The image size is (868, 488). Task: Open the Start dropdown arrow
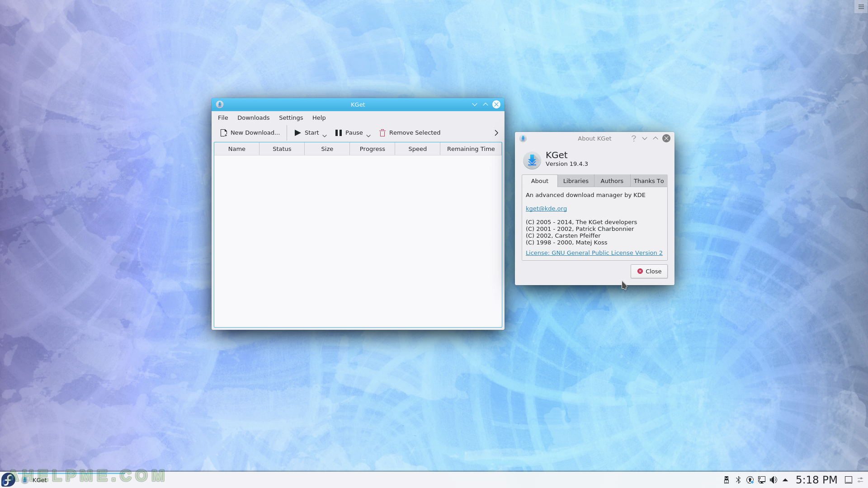(x=325, y=135)
